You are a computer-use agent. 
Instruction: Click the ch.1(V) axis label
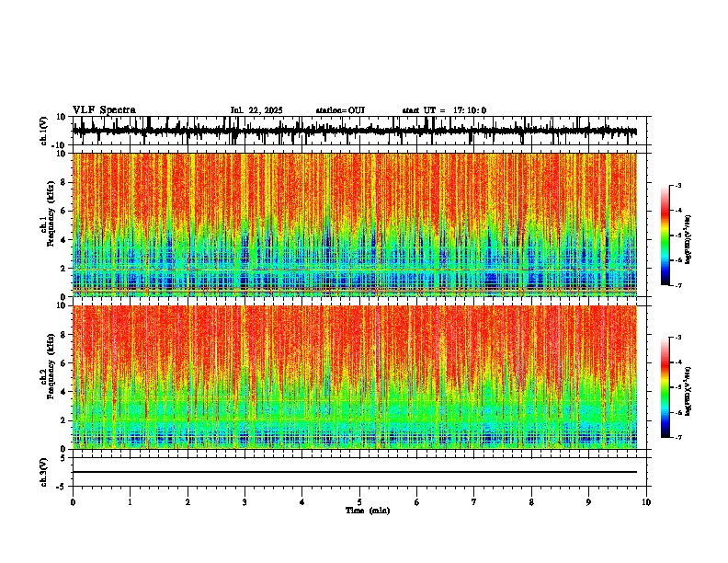click(x=44, y=130)
